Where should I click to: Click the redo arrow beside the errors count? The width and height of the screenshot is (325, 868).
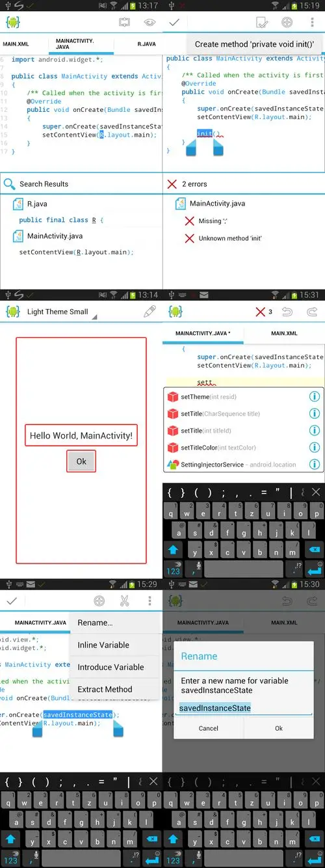pos(312,312)
